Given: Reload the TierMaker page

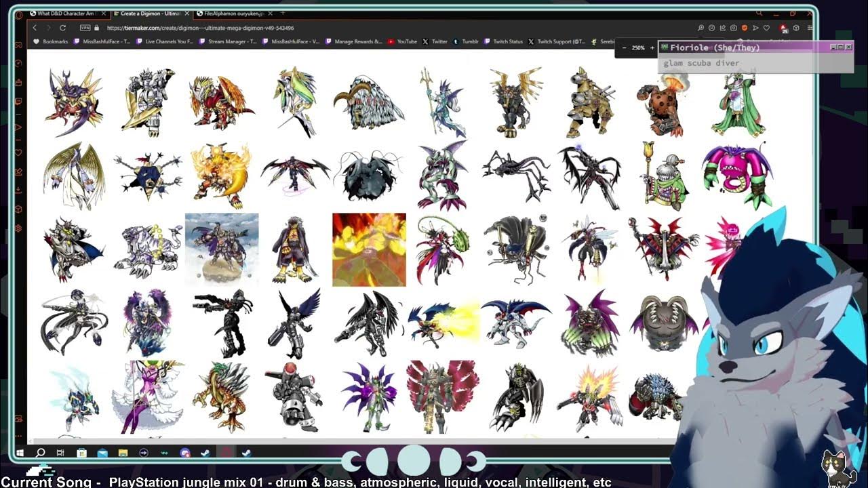Looking at the screenshot, I should 62,28.
